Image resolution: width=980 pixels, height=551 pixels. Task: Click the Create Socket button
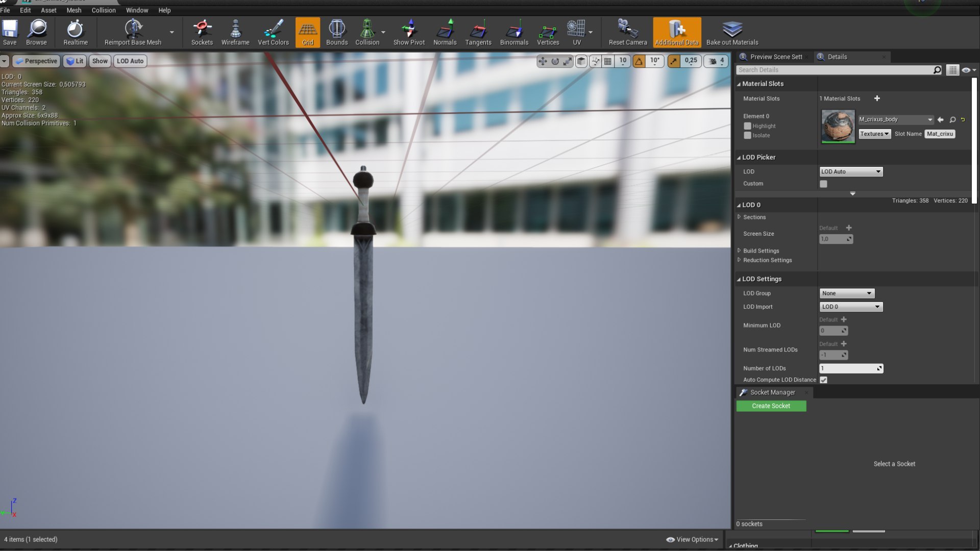click(x=771, y=406)
